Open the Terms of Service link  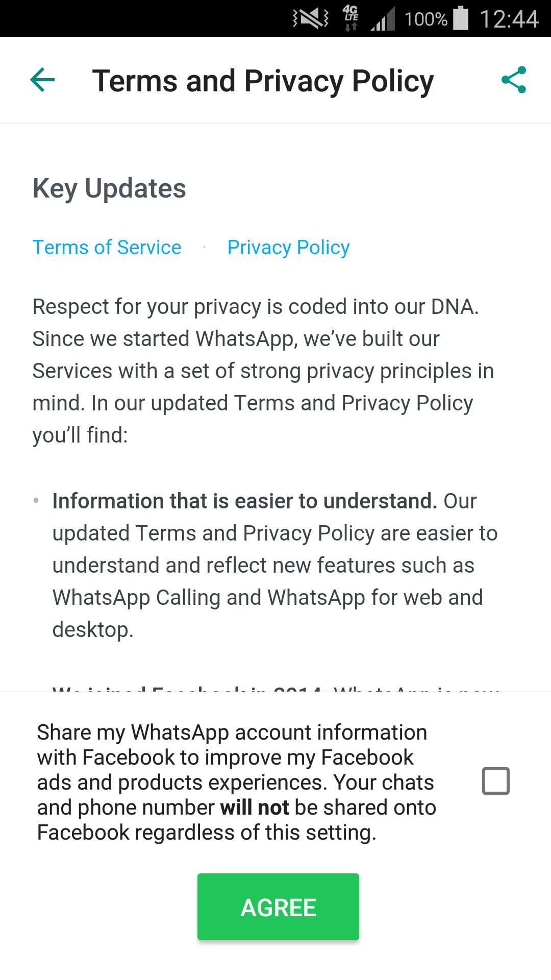[107, 248]
